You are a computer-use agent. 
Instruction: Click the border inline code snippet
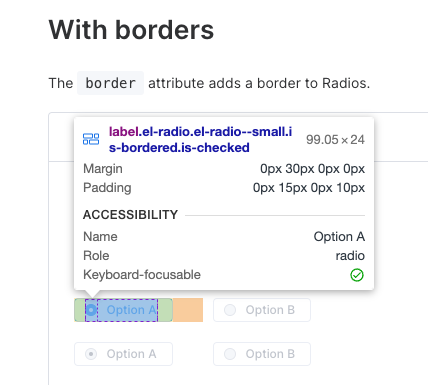click(x=110, y=83)
